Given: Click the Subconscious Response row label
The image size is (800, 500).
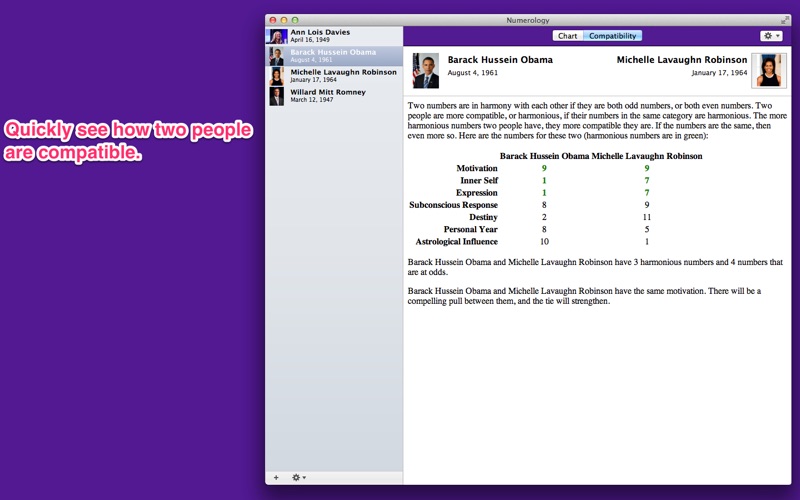Looking at the screenshot, I should pyautogui.click(x=453, y=205).
